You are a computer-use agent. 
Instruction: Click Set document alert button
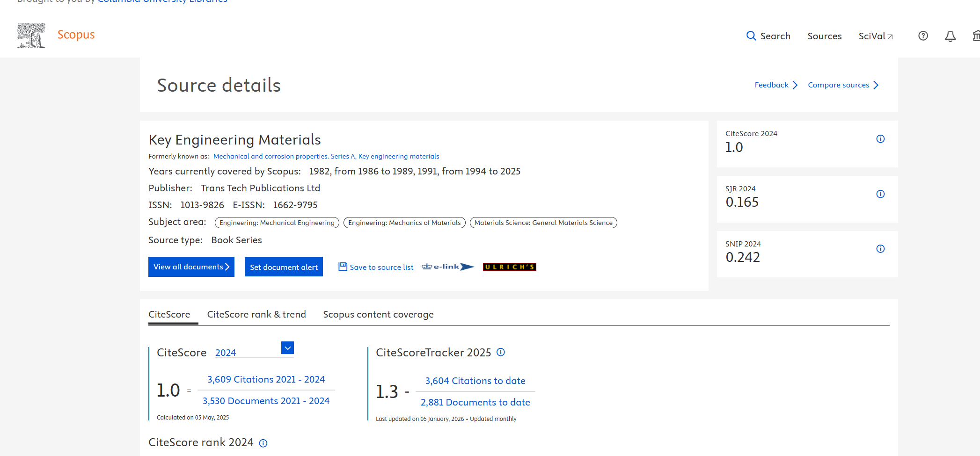point(284,267)
